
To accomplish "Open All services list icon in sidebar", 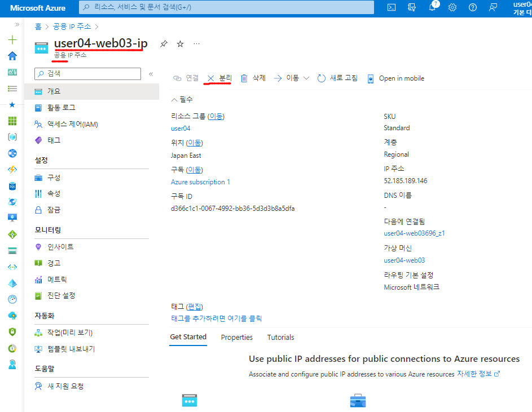I will (x=12, y=88).
